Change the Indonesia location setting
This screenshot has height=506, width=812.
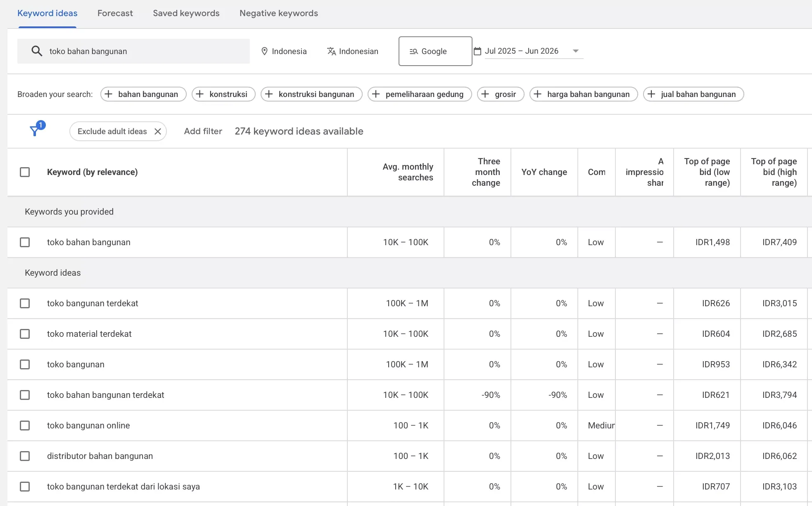[x=284, y=51]
